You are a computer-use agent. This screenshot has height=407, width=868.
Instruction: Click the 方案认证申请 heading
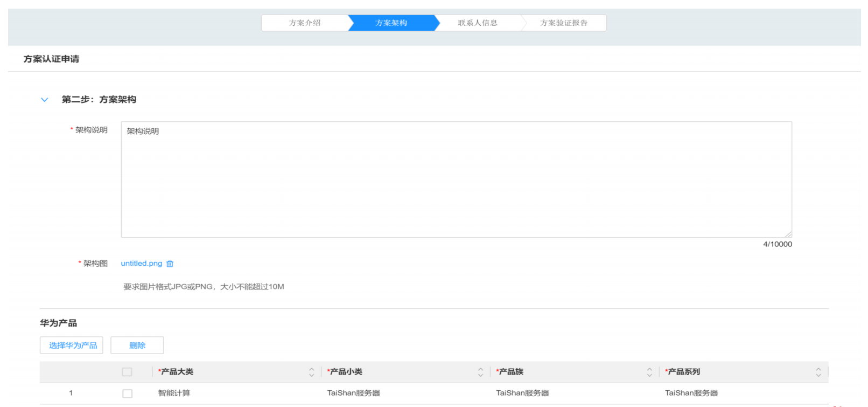51,59
